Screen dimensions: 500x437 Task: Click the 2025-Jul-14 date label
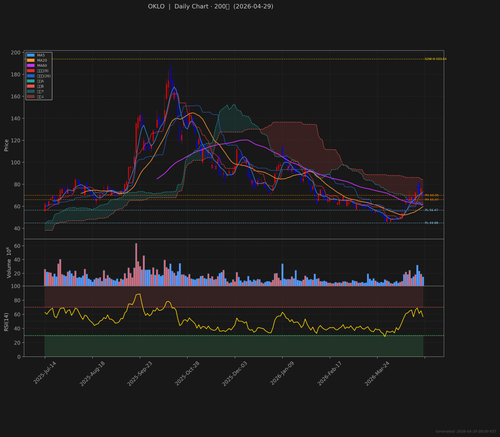[x=45, y=373]
